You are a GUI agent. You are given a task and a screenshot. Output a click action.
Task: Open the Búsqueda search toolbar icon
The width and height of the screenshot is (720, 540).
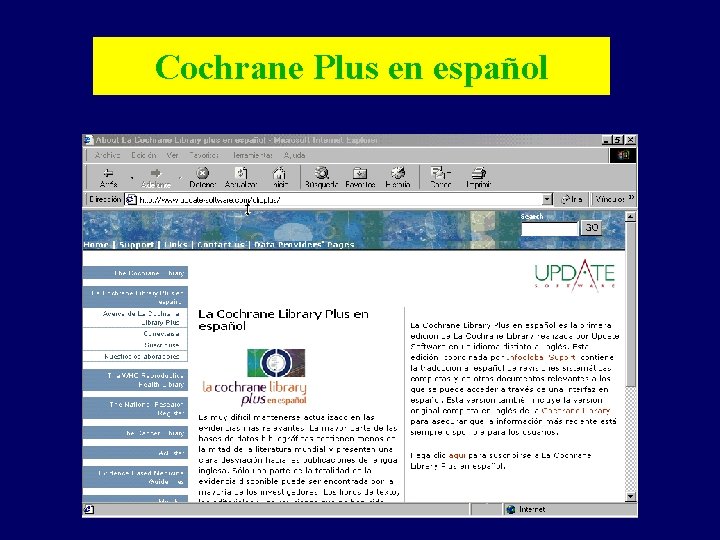[x=321, y=173]
